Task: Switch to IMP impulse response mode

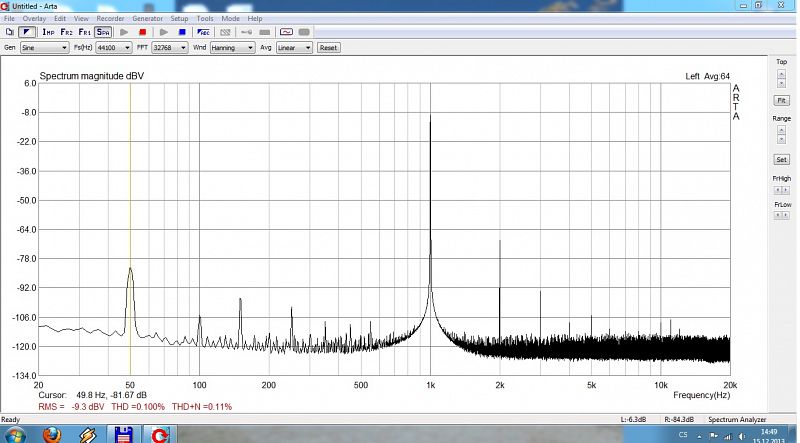Action: pos(48,32)
